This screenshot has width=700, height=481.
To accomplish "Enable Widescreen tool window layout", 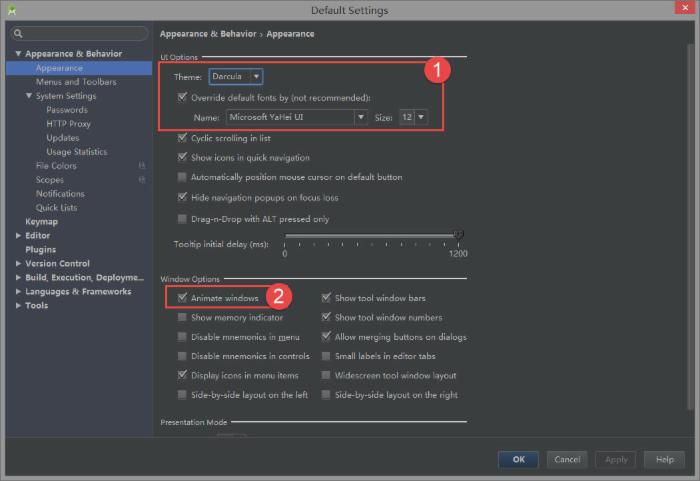I will (326, 375).
